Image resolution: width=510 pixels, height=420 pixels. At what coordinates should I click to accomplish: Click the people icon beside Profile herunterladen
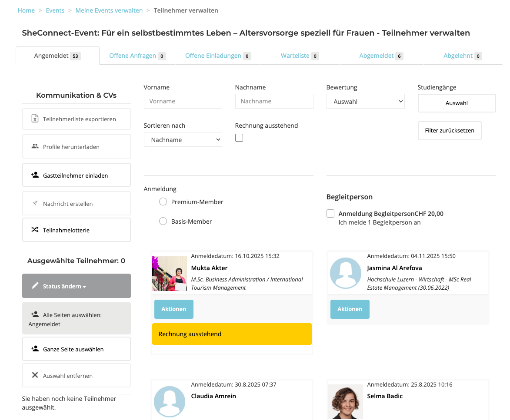(35, 147)
